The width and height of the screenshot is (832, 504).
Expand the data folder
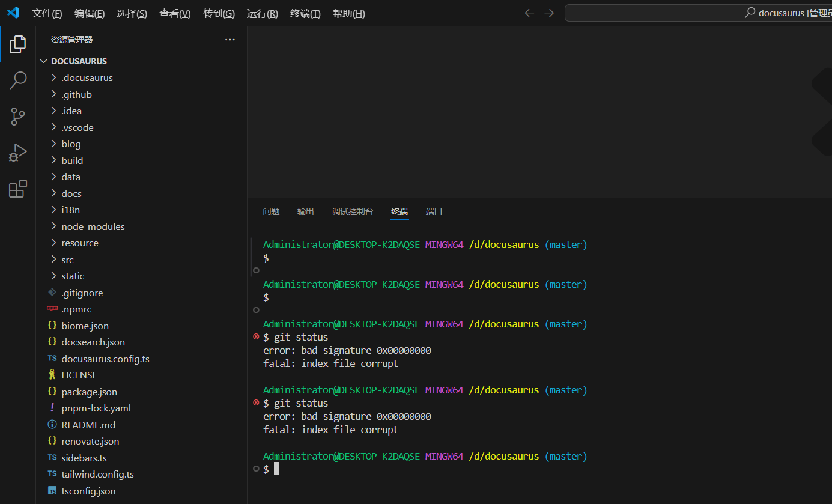(x=53, y=177)
